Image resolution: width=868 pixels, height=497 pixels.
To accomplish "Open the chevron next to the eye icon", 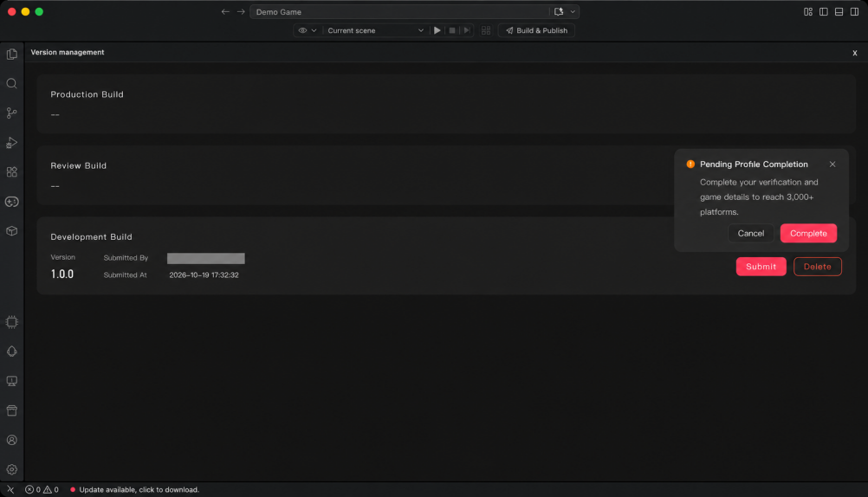I will point(314,30).
